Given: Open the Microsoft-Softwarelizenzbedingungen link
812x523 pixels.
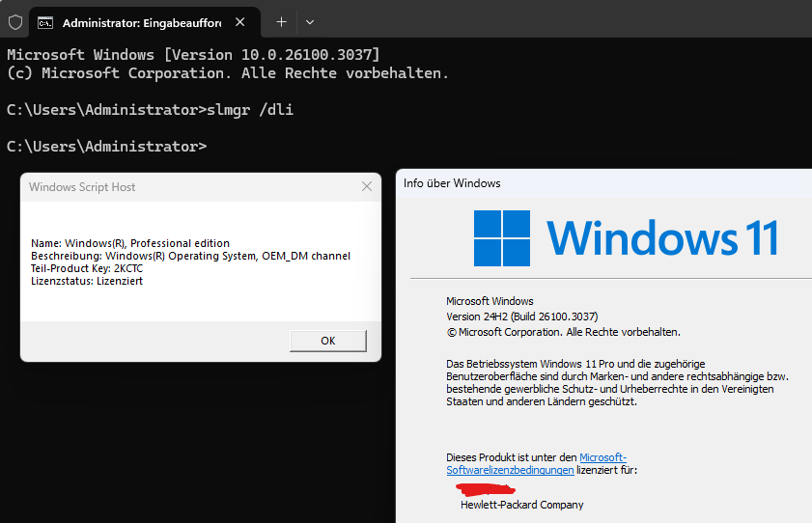Looking at the screenshot, I should [537, 463].
